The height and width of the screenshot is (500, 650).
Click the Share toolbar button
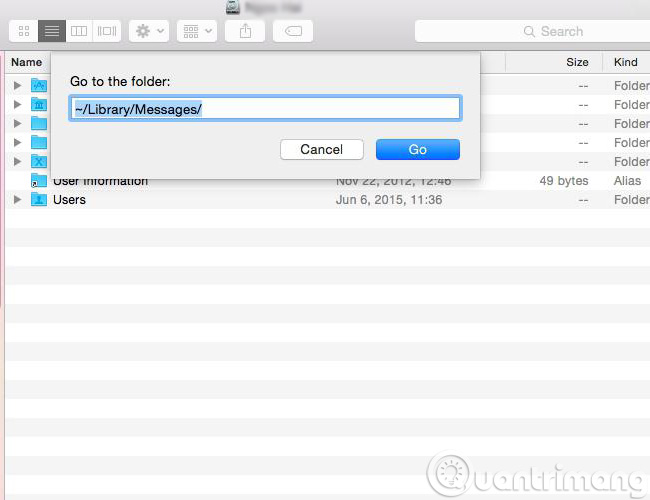(x=245, y=31)
